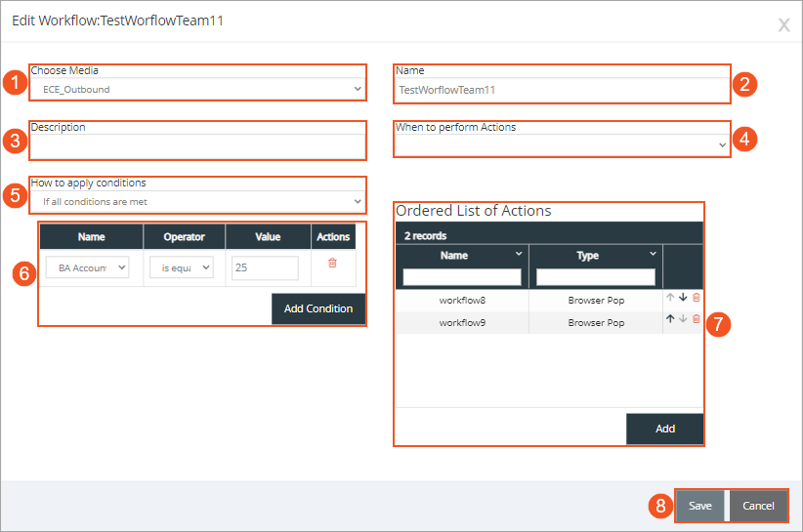The height and width of the screenshot is (532, 803).
Task: Move workflow9 action down
Action: tap(683, 318)
